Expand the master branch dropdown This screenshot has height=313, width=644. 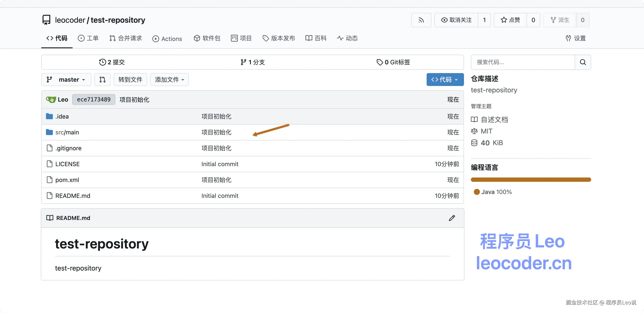(66, 80)
